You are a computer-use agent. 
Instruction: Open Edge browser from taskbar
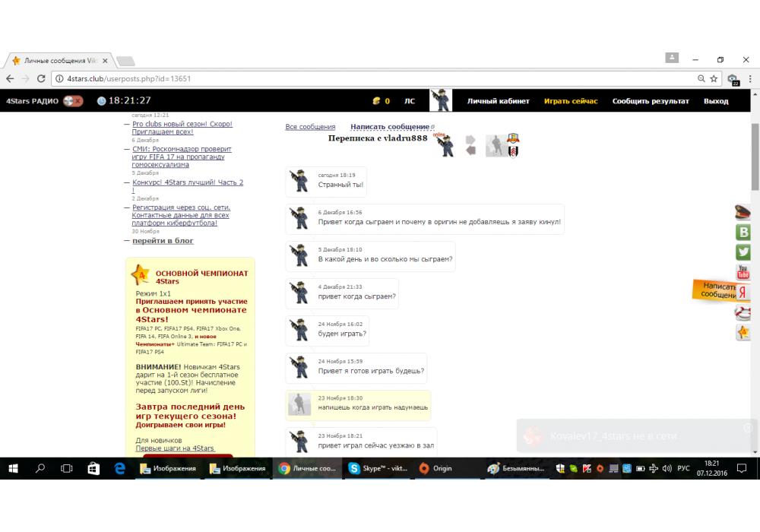tap(119, 468)
